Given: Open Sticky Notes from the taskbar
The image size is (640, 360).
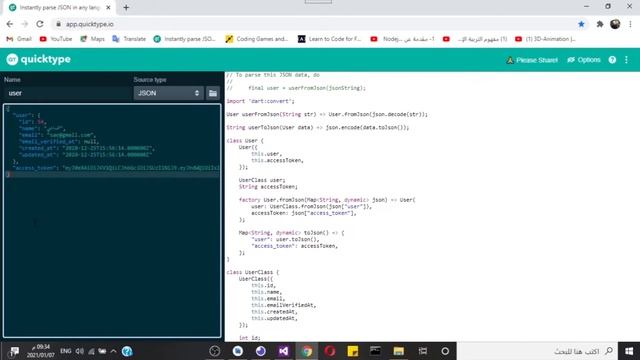Looking at the screenshot, I should coord(353,351).
